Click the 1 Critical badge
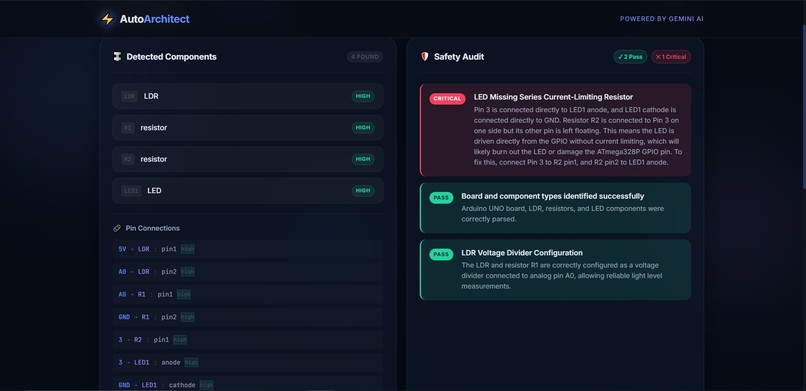 coord(671,57)
